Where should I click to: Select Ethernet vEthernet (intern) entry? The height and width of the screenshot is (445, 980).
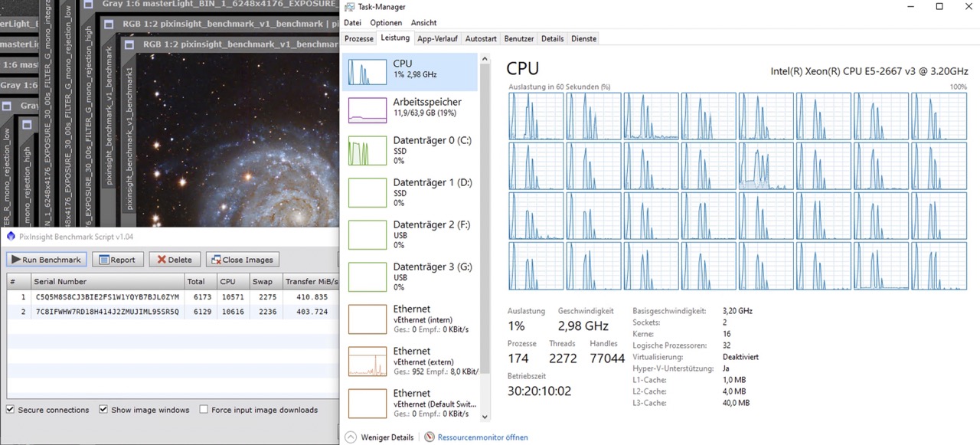click(x=410, y=319)
